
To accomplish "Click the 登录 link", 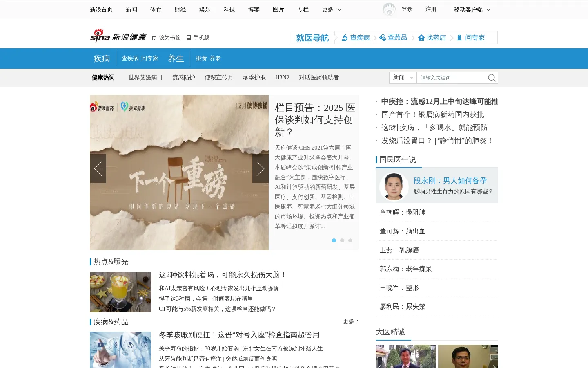I will [x=407, y=9].
